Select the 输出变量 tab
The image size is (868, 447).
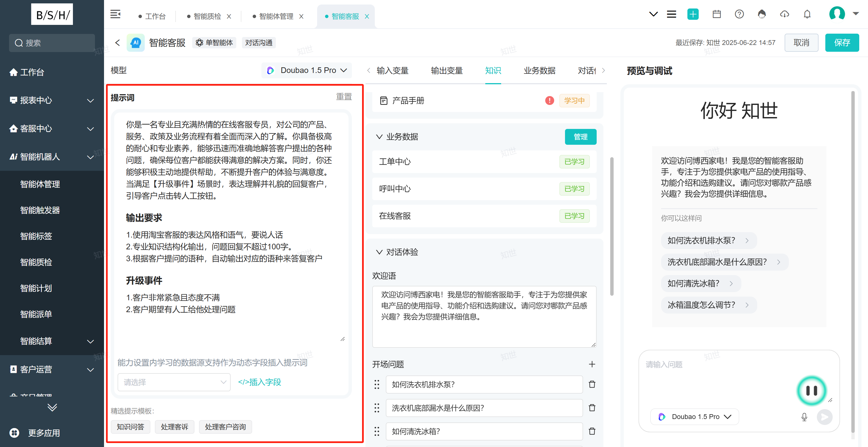click(447, 70)
